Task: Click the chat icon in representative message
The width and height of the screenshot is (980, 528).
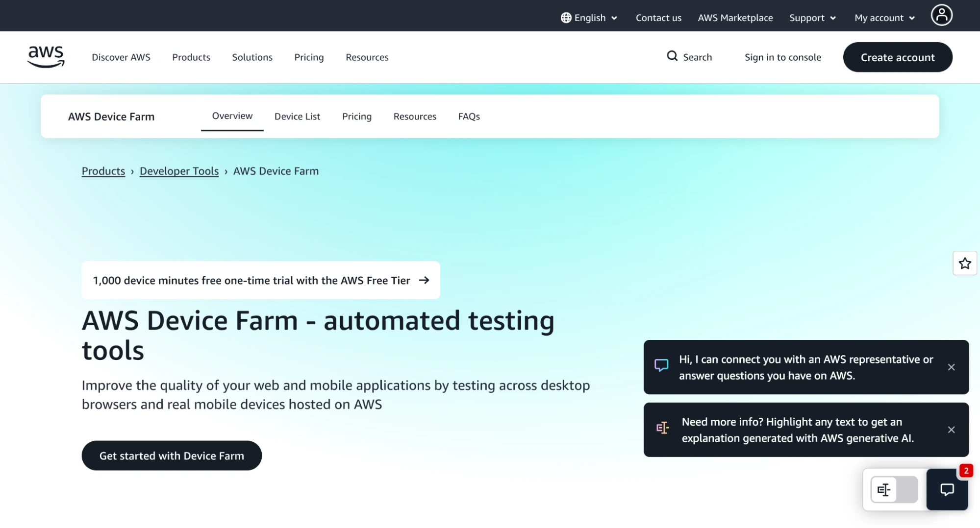Action: tap(661, 365)
